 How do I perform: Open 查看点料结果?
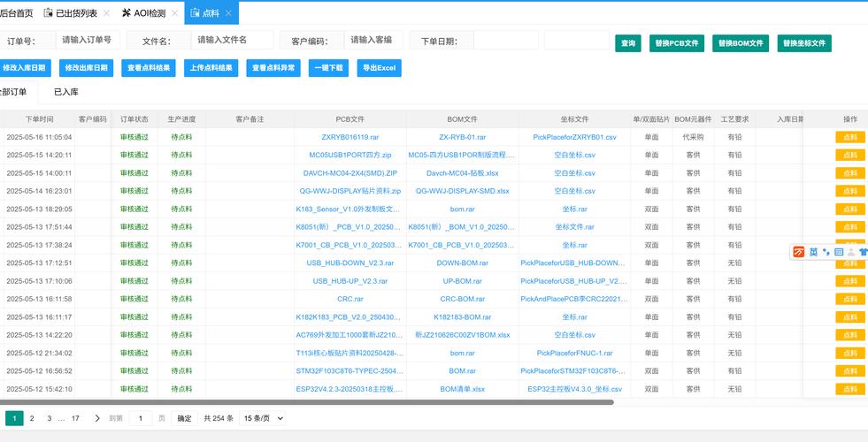[149, 68]
